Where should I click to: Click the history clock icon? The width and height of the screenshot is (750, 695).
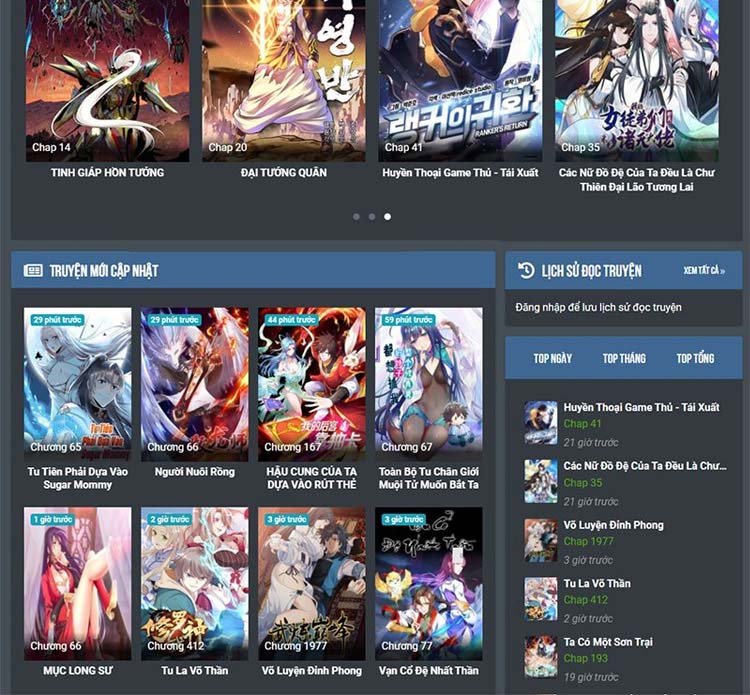click(526, 270)
